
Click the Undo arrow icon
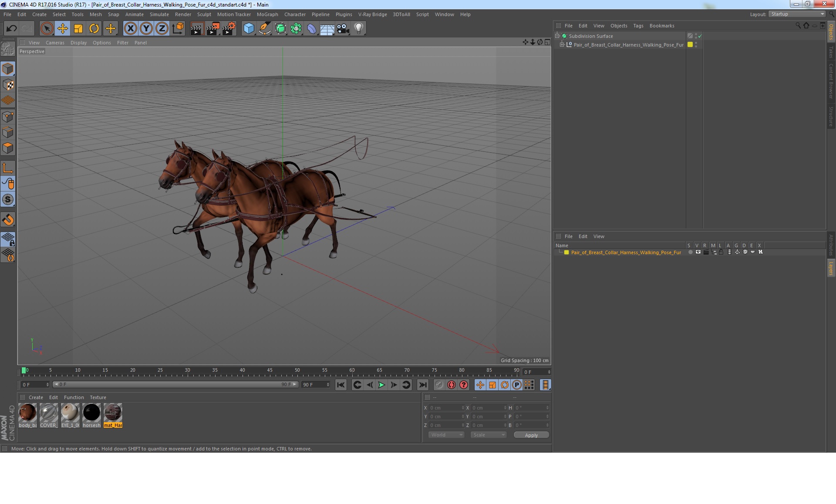(11, 29)
